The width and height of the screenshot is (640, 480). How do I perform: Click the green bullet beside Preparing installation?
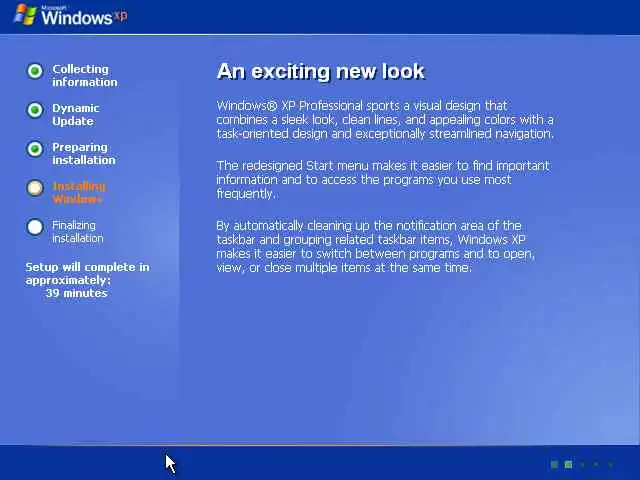pyautogui.click(x=35, y=149)
